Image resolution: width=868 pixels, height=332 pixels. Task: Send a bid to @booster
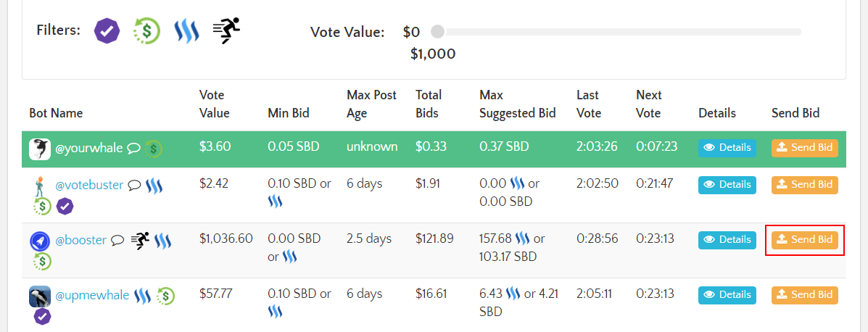point(804,240)
